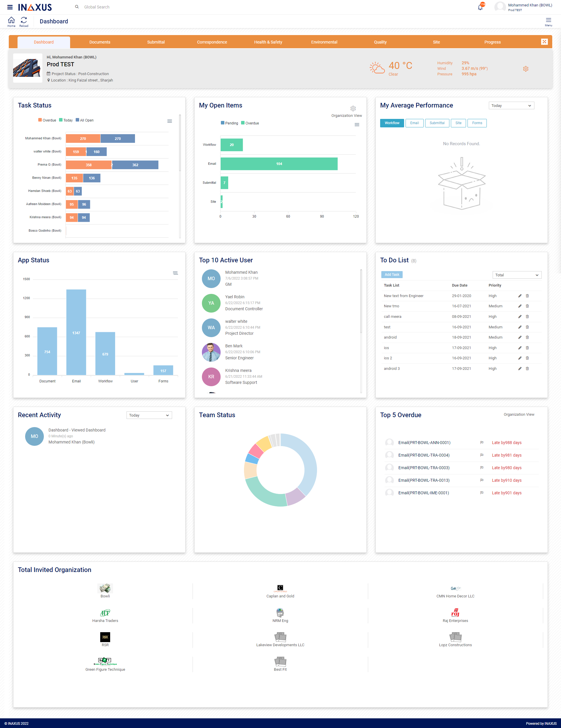Open weather widget settings gear

coord(526,69)
